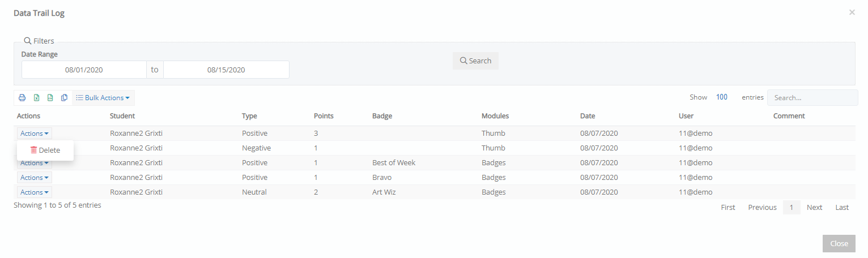The image size is (868, 258).
Task: Sort the table by the Points column header
Action: coord(324,116)
